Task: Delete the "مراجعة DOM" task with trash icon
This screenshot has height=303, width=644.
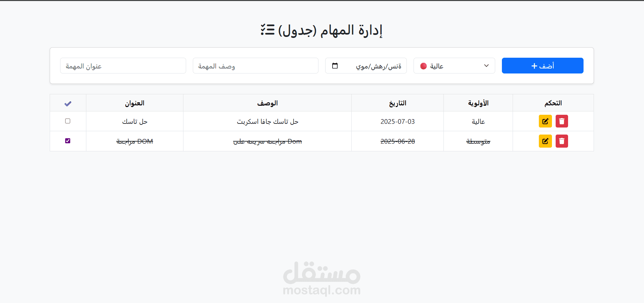Action: coord(562,141)
